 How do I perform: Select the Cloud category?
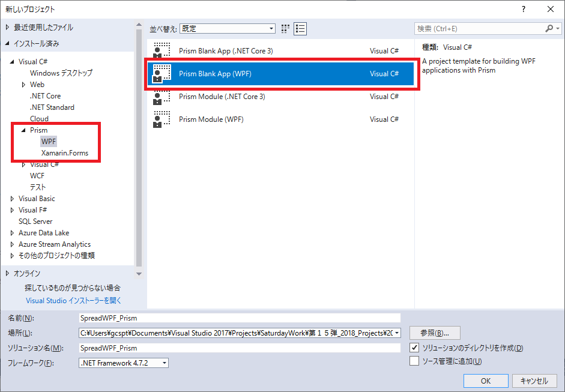tap(39, 118)
